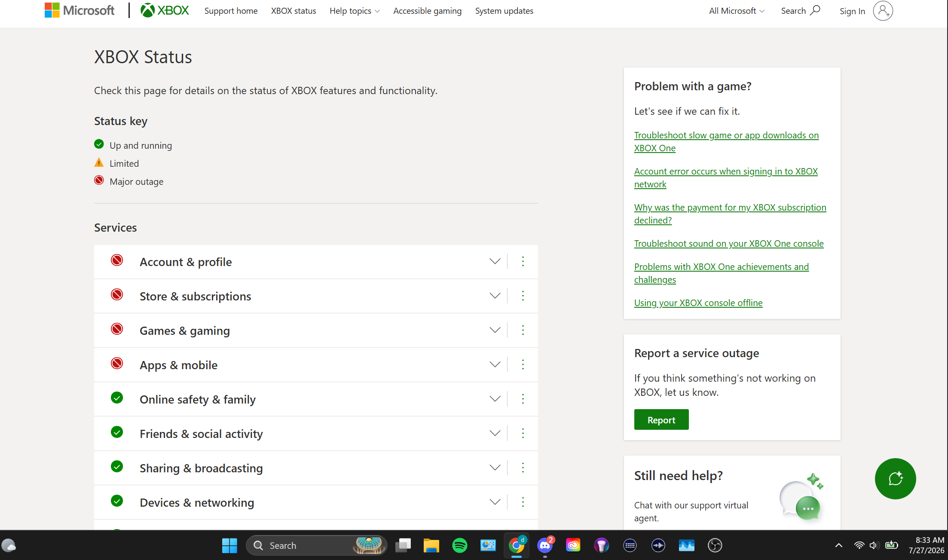Open the Help topics dropdown menu
The image size is (948, 560).
coord(355,11)
